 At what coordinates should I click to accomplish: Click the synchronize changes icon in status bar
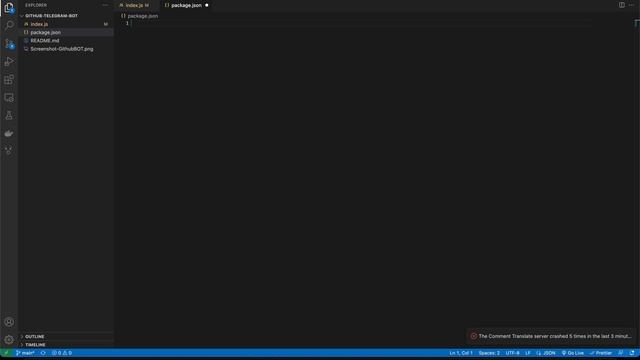[x=43, y=353]
